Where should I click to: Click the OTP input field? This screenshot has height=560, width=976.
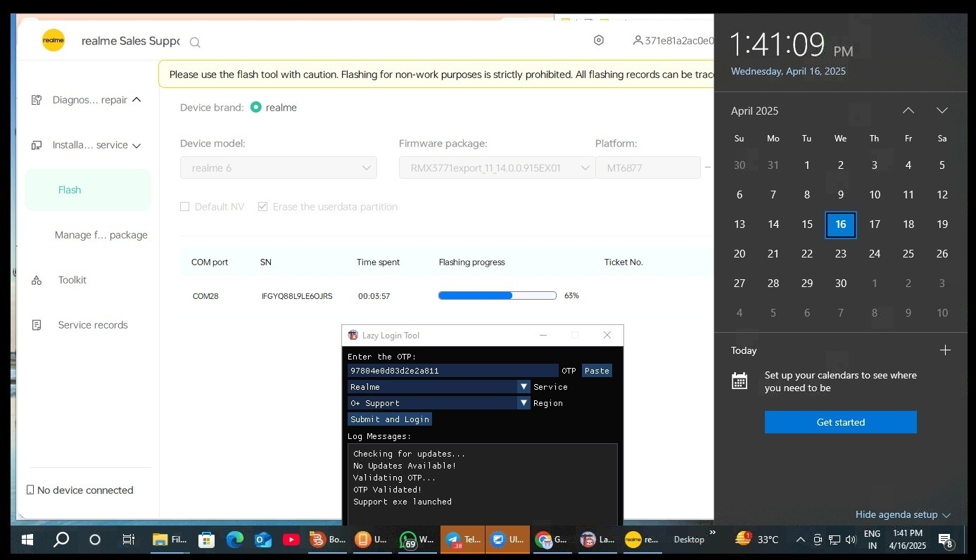pos(452,371)
